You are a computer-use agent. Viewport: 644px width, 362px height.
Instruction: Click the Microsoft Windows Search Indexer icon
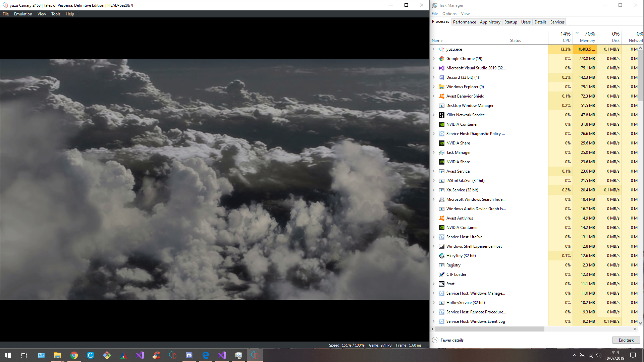click(442, 199)
